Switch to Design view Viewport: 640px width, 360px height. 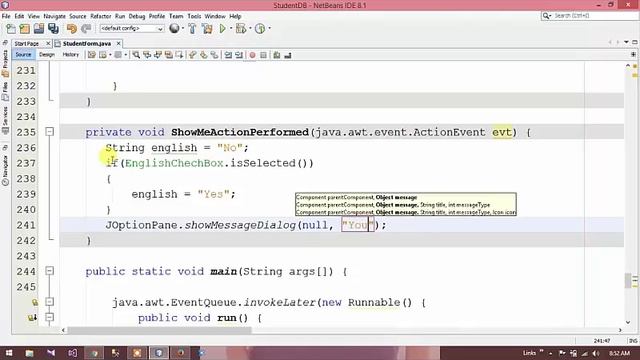point(47,55)
